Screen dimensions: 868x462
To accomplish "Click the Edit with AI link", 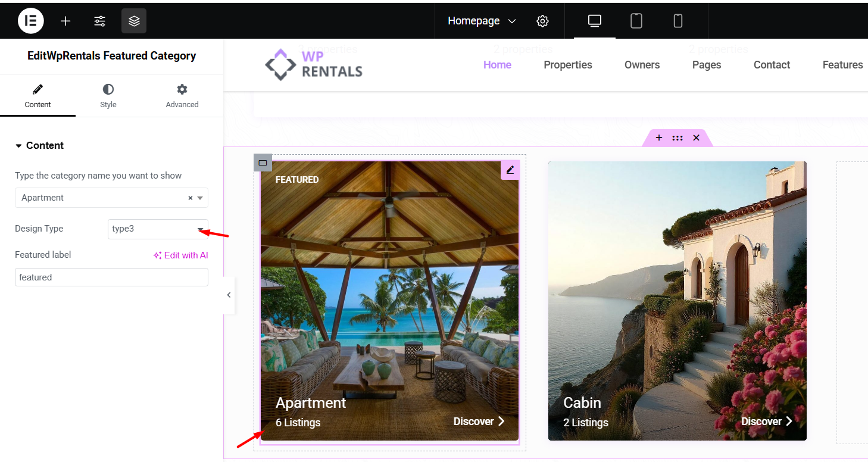I will pos(180,255).
